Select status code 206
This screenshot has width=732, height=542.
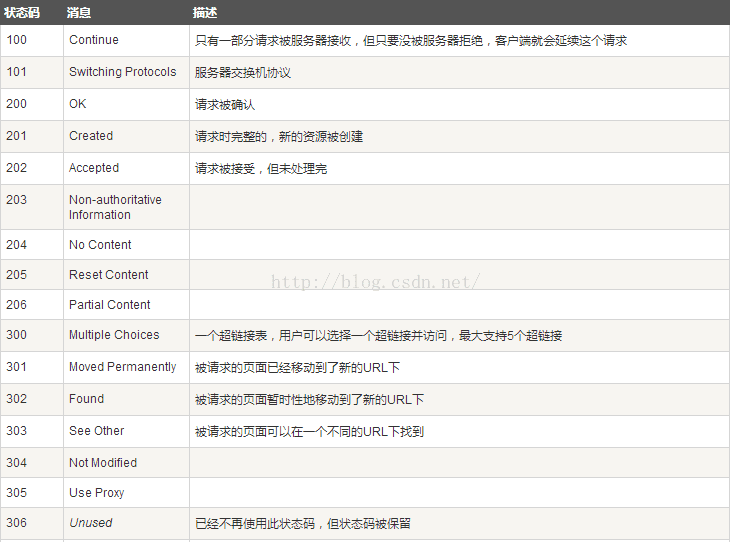pyautogui.click(x=16, y=305)
